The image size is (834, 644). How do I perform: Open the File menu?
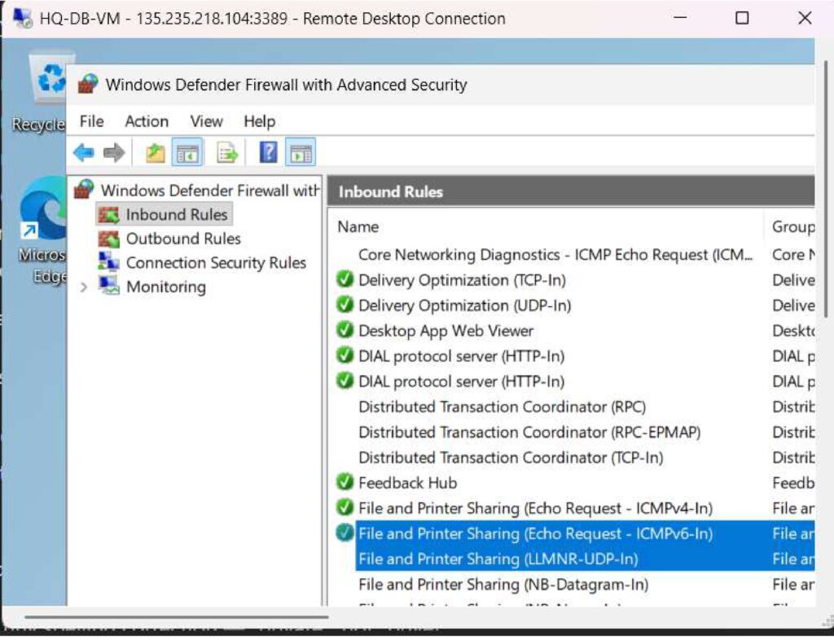tap(91, 121)
